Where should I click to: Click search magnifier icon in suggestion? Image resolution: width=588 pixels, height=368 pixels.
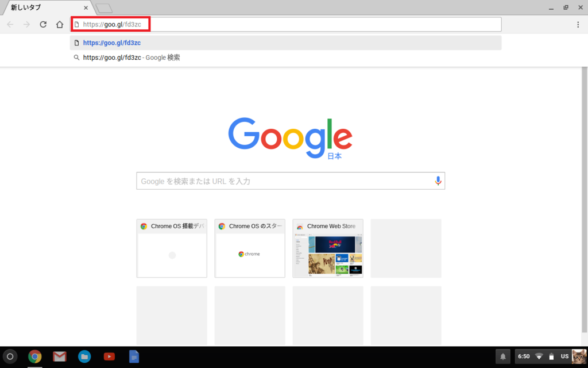coord(76,57)
